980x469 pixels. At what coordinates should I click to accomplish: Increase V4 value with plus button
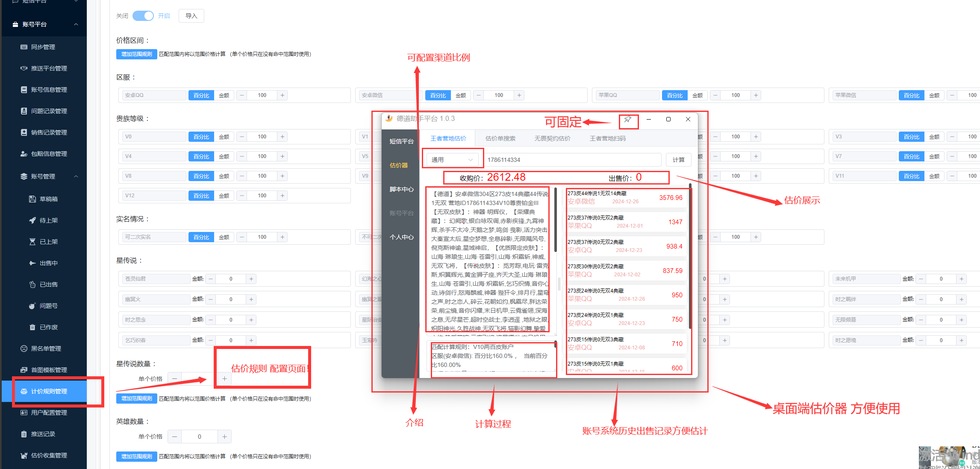(283, 156)
